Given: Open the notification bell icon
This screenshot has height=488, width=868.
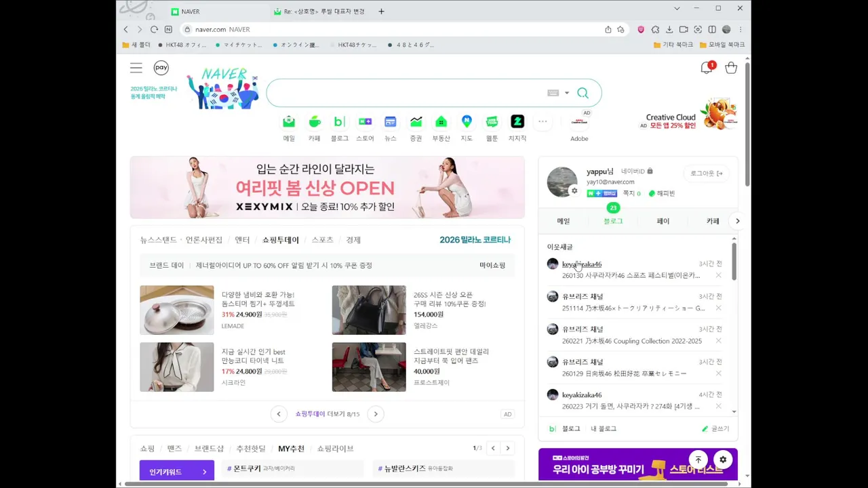Looking at the screenshot, I should [707, 68].
